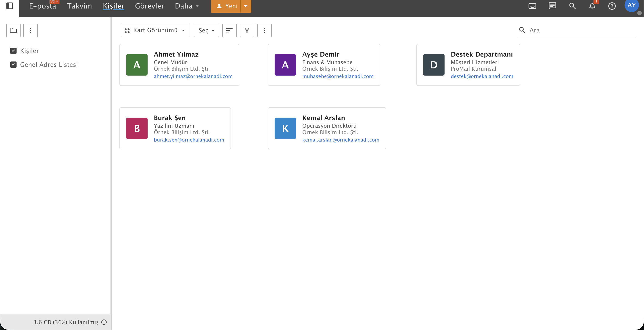Viewport: 644px width, 330px height.
Task: Expand the Kart Görünümü view dropdown
Action: (155, 30)
